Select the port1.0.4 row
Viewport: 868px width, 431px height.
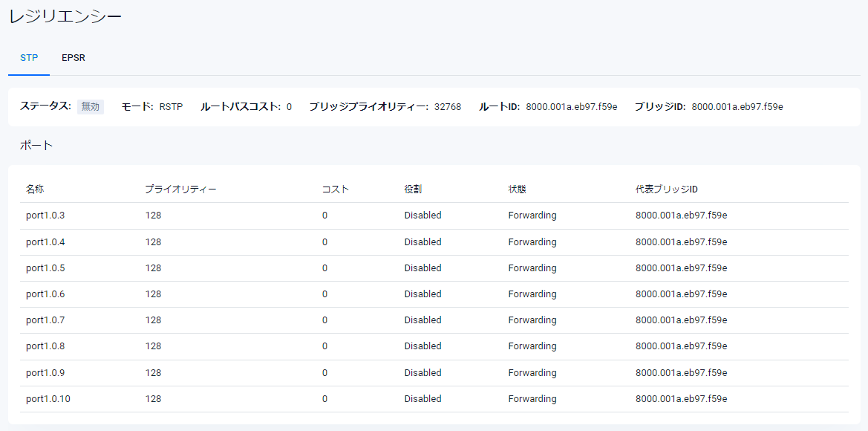(45, 242)
